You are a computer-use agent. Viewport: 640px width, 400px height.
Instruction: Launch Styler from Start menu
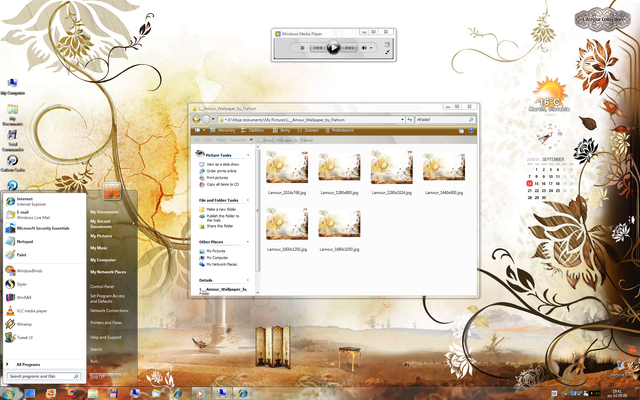click(x=44, y=284)
